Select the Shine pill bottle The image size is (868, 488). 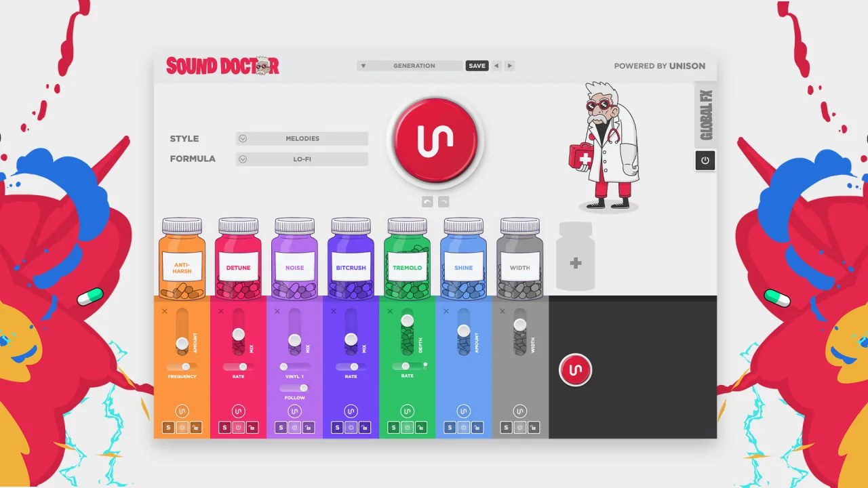(463, 258)
